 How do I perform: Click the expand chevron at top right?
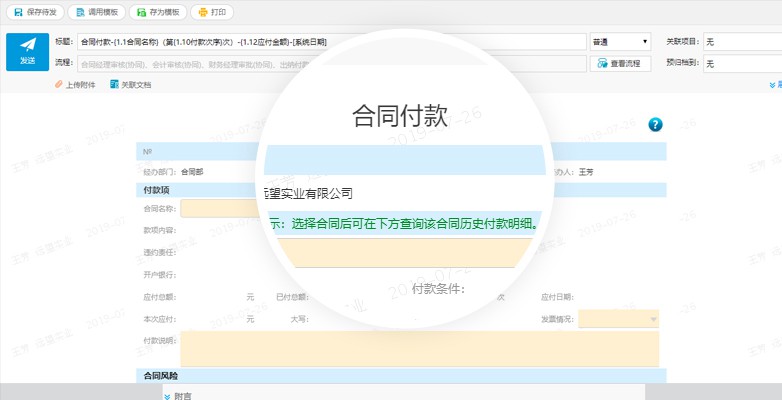pos(773,85)
